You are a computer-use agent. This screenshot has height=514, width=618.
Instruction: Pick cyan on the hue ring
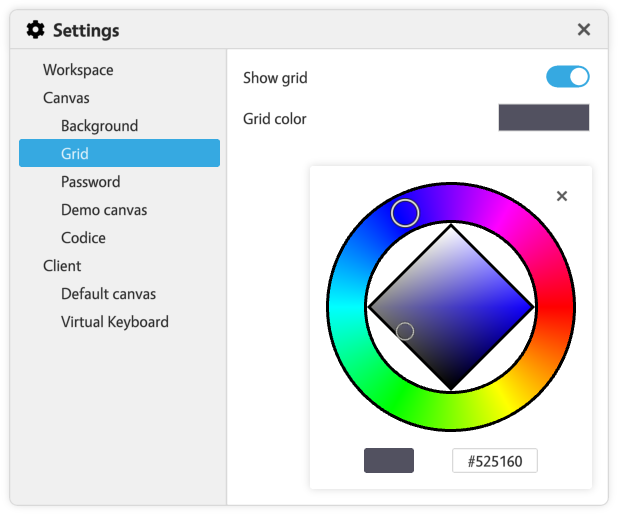[x=346, y=307]
